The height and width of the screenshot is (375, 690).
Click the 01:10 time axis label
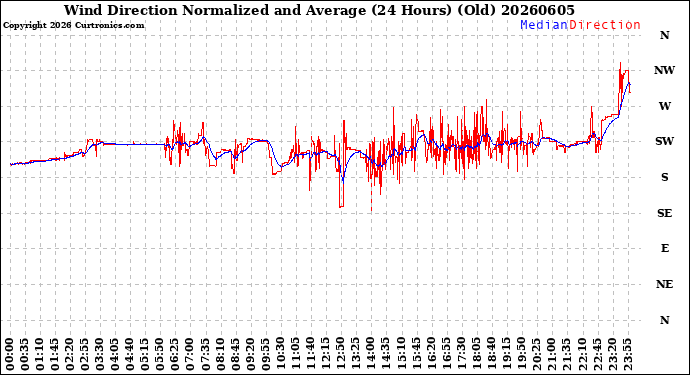tap(40, 354)
